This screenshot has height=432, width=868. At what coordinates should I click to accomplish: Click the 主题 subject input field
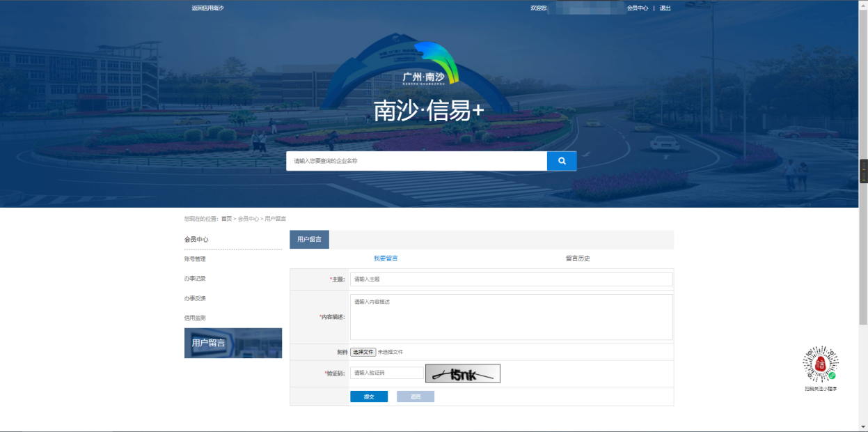pyautogui.click(x=511, y=279)
